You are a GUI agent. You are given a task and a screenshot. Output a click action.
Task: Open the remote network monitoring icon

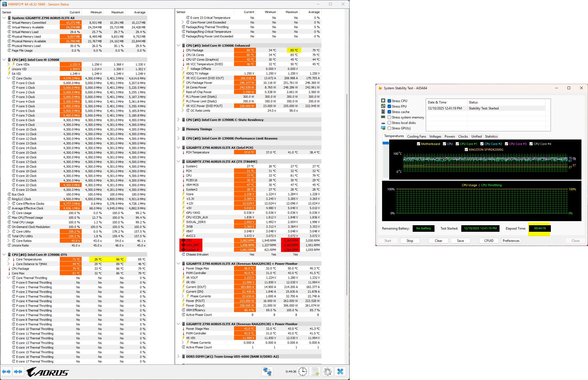[267, 372]
